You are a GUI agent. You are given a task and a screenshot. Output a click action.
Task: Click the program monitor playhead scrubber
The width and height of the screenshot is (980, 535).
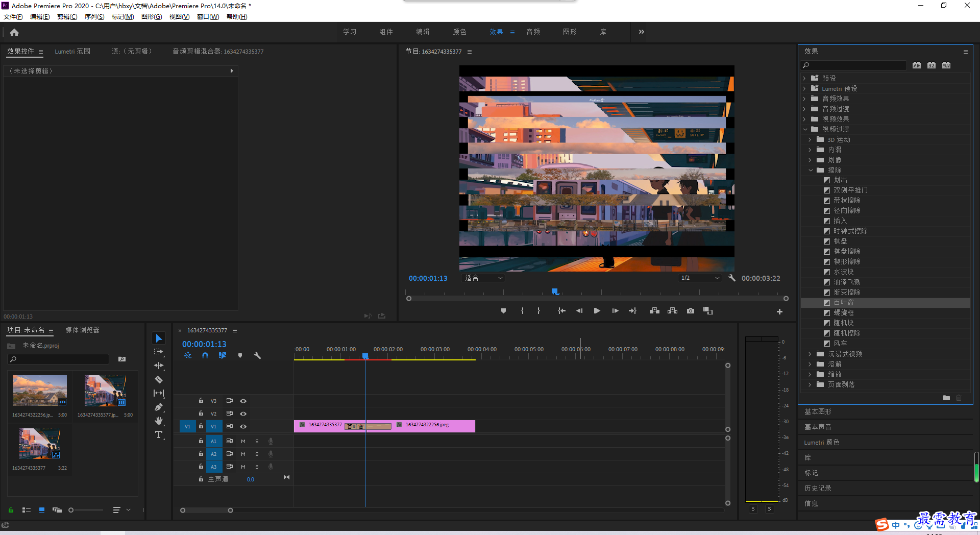(555, 292)
